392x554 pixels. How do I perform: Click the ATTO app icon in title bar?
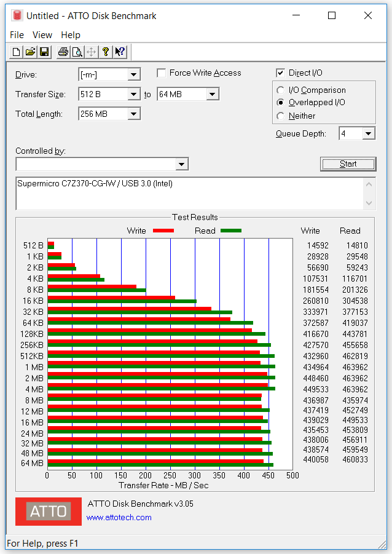point(17,15)
